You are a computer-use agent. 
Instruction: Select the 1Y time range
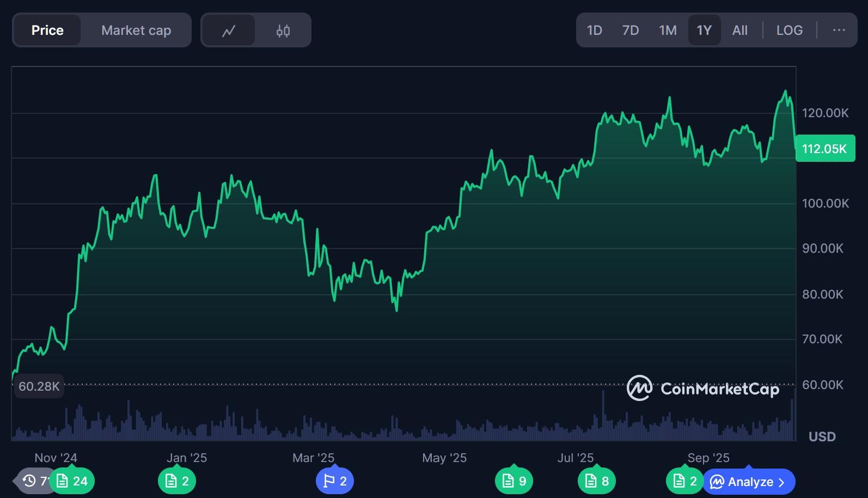[704, 31]
